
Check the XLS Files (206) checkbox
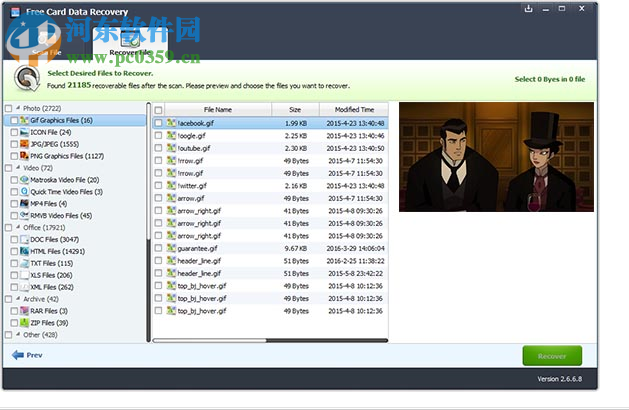(14, 275)
